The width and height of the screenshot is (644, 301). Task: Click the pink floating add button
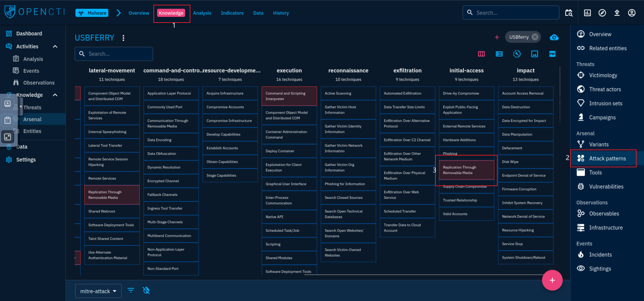[552, 280]
